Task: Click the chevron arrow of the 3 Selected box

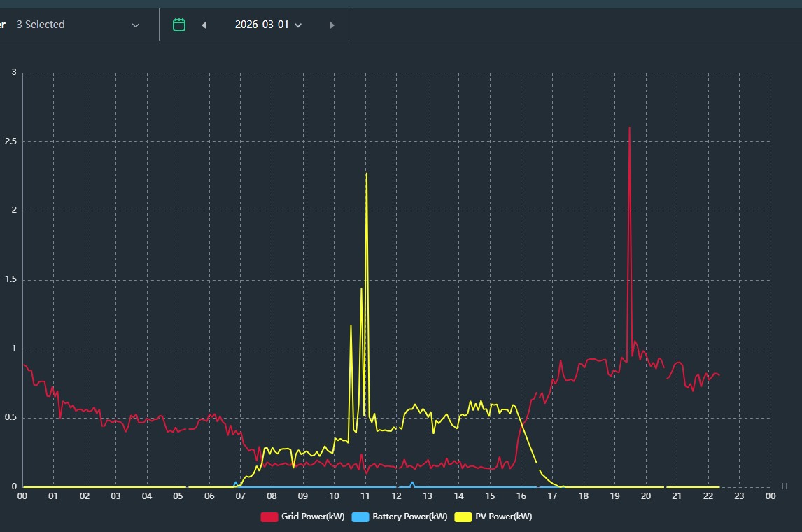Action: (x=136, y=25)
